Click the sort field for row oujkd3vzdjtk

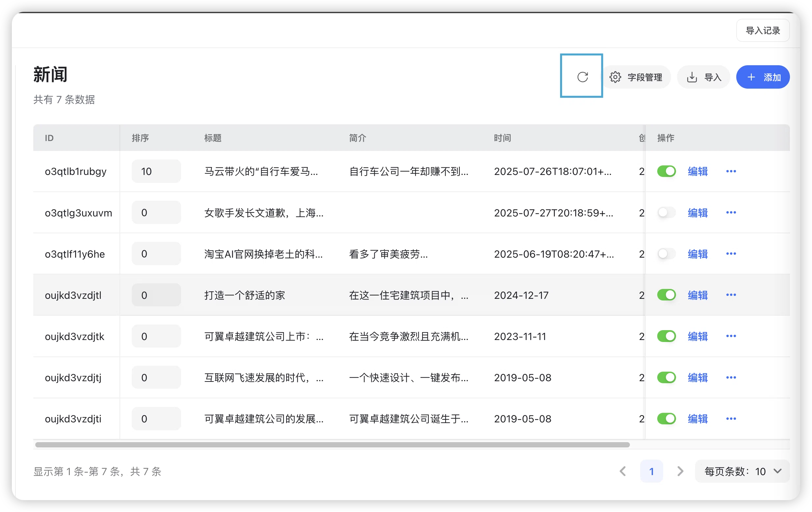(x=156, y=336)
